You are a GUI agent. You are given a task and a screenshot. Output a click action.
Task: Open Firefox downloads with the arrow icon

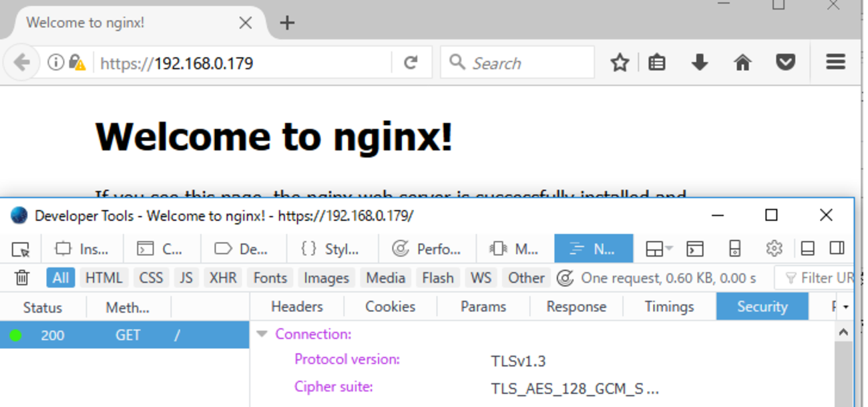tap(699, 61)
